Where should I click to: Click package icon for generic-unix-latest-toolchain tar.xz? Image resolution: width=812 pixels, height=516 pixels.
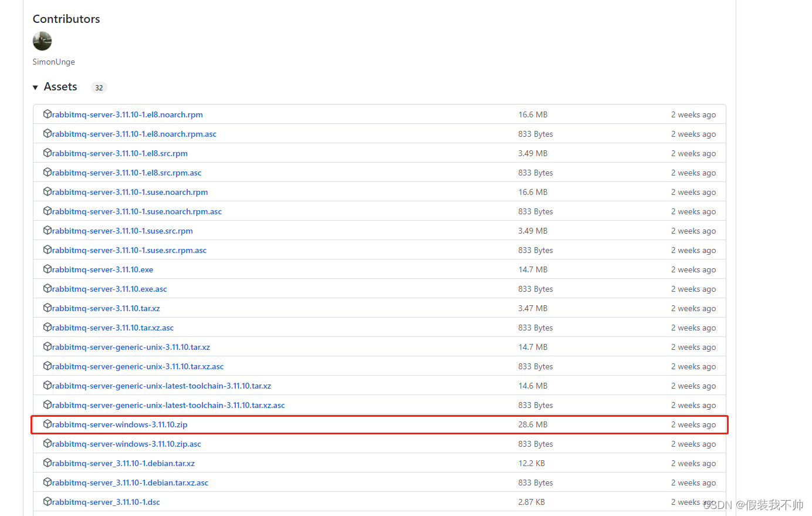coord(48,385)
